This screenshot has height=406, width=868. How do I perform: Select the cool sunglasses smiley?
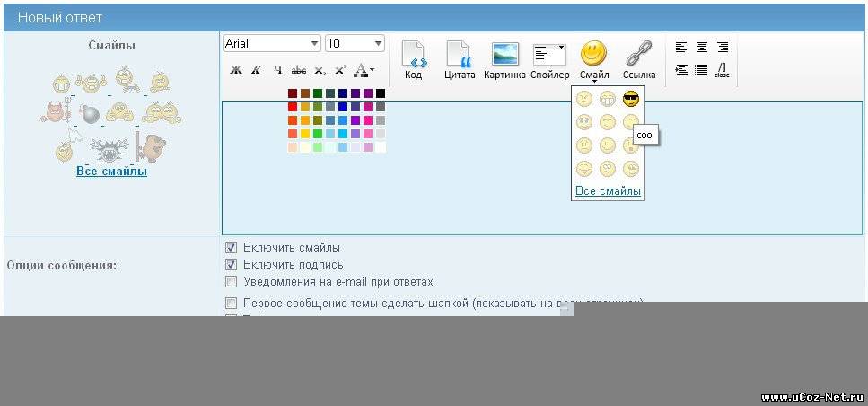click(630, 99)
